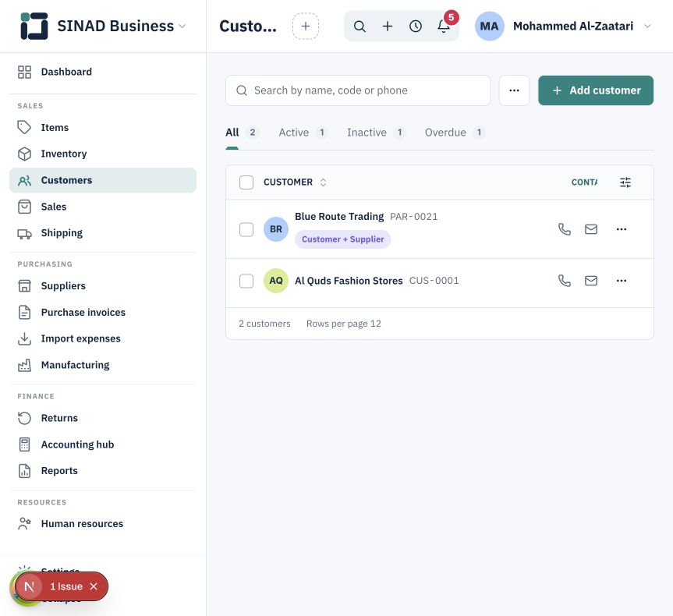Open table column settings sliders icon
Viewport: 673px width, 616px height.
(625, 182)
